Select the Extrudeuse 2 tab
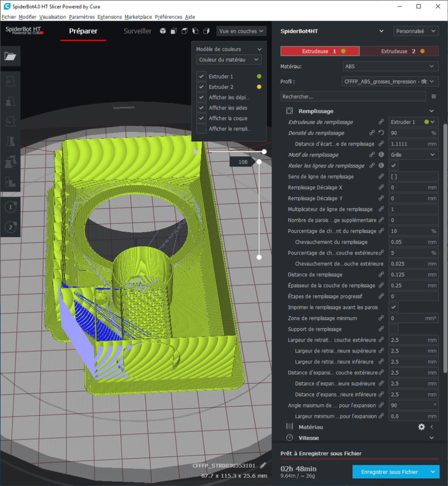 [x=399, y=51]
